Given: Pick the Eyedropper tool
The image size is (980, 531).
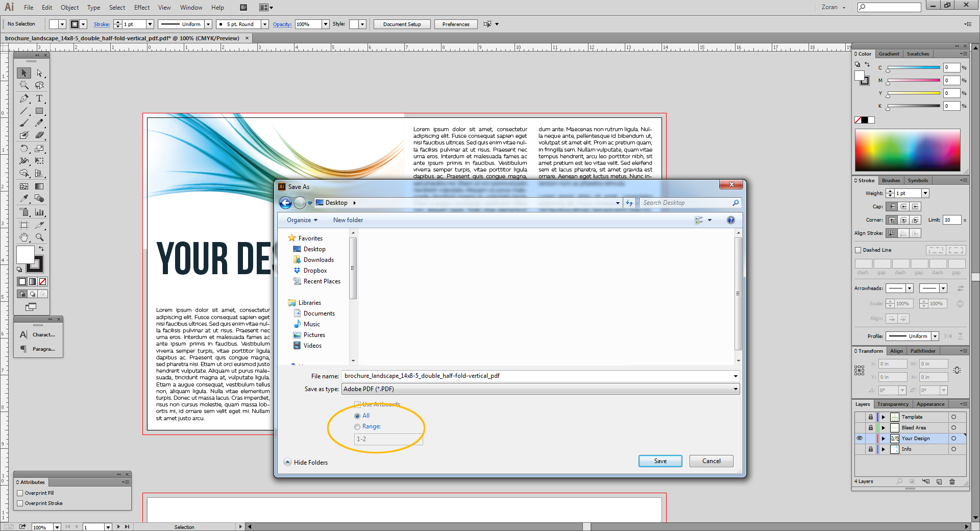Looking at the screenshot, I should point(24,199).
